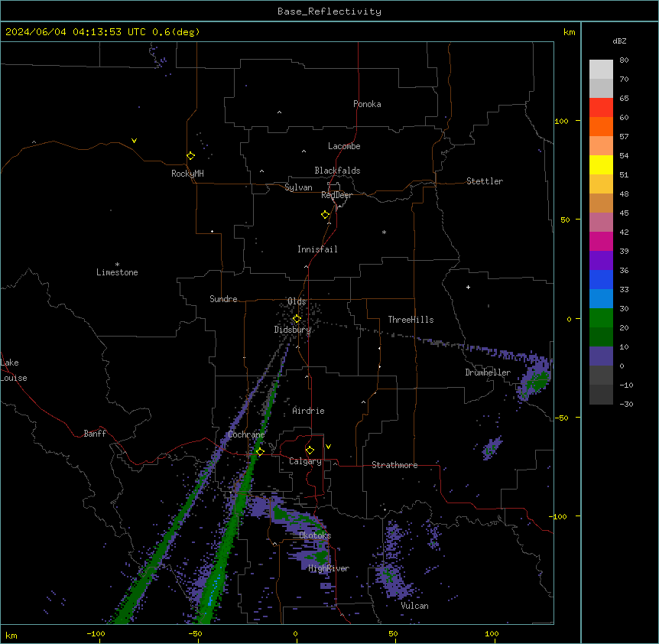Click the Blackfalds label
659x644 pixels.
tap(337, 171)
